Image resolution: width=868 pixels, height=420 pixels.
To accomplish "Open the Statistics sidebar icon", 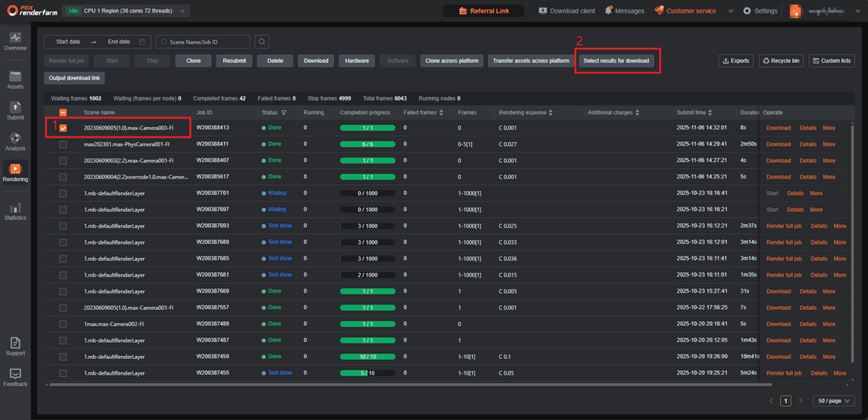I will point(15,211).
